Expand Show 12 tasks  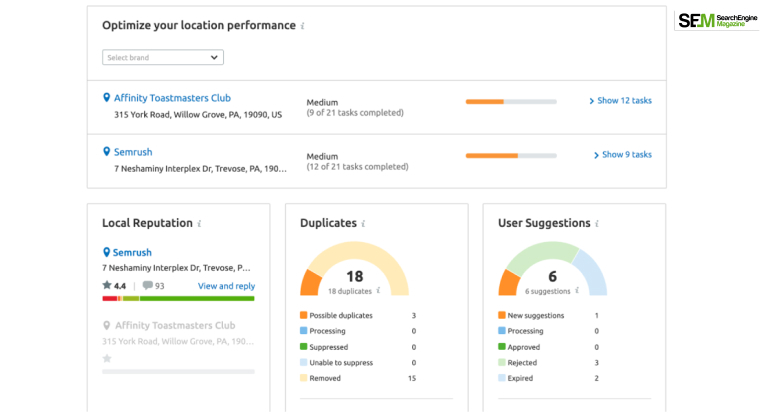(x=620, y=100)
